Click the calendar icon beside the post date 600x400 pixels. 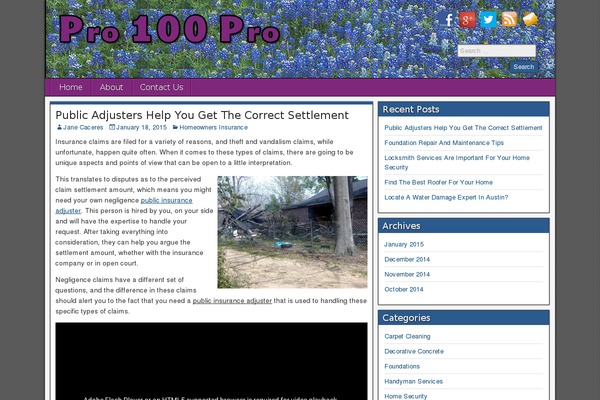click(112, 127)
